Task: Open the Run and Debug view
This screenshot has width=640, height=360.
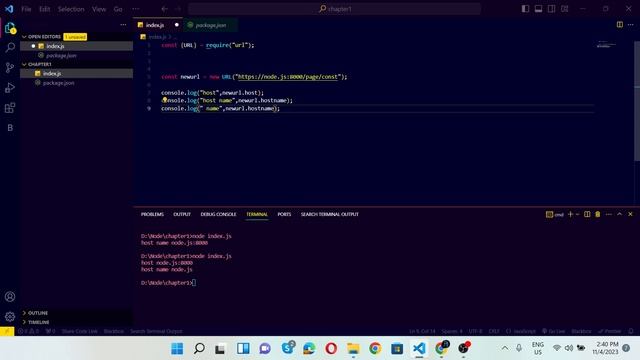Action: 10,88
